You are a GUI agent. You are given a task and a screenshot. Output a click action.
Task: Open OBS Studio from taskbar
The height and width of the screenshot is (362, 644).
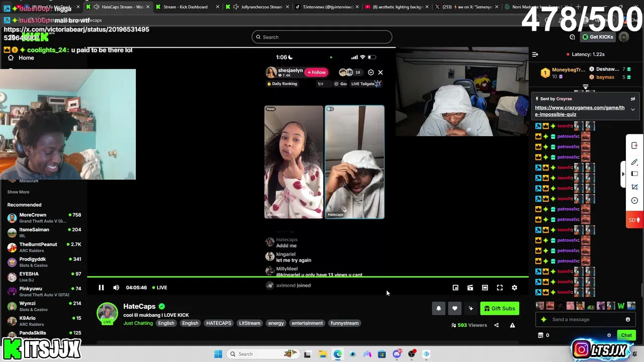pyautogui.click(x=412, y=354)
